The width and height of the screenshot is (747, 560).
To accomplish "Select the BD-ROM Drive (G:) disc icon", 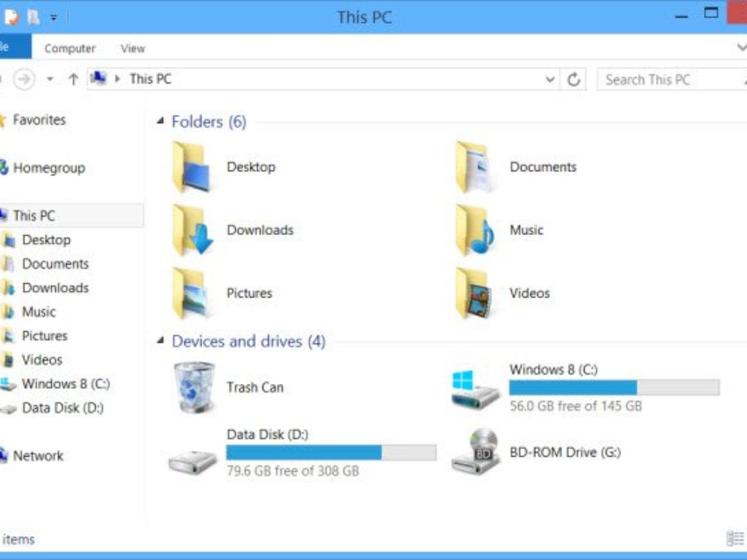I will (x=475, y=452).
